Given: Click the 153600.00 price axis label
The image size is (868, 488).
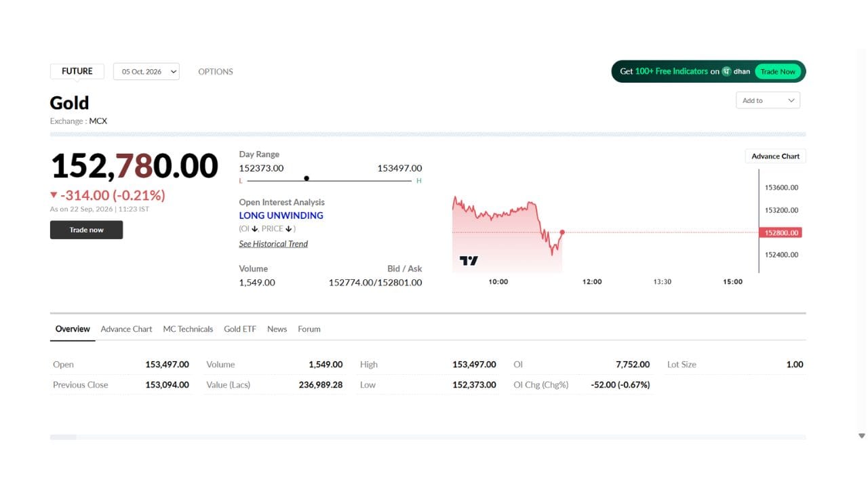Looking at the screenshot, I should point(782,188).
